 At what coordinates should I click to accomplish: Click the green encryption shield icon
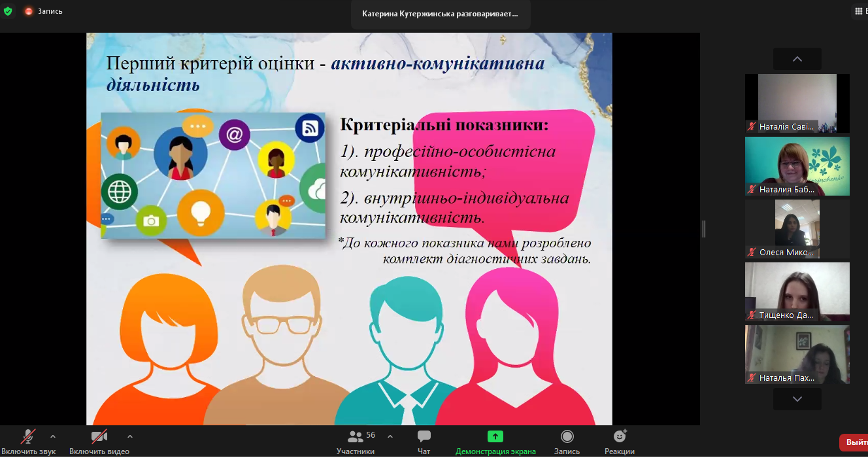8,11
